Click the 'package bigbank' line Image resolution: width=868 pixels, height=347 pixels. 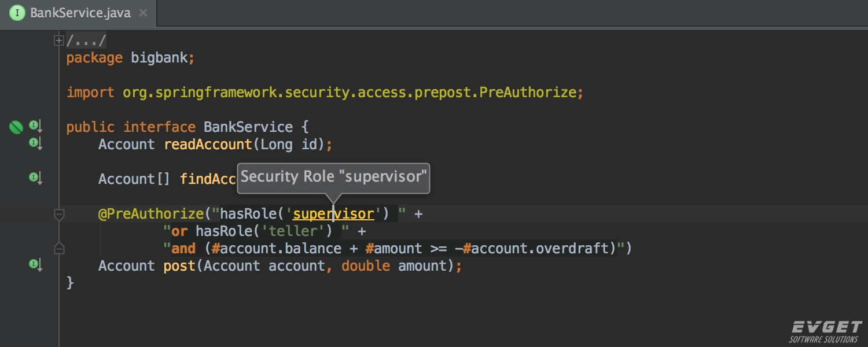(x=130, y=58)
